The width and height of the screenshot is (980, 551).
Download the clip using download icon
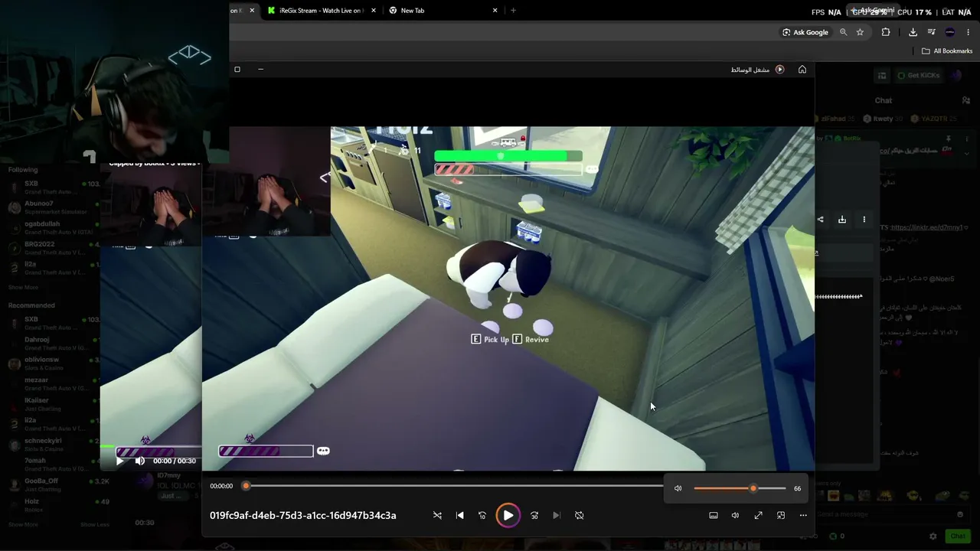(842, 220)
